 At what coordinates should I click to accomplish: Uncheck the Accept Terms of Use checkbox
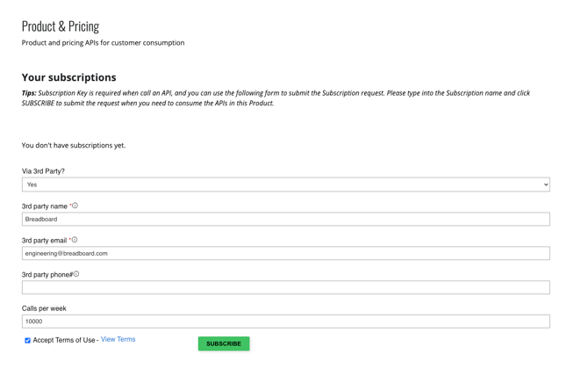click(27, 341)
